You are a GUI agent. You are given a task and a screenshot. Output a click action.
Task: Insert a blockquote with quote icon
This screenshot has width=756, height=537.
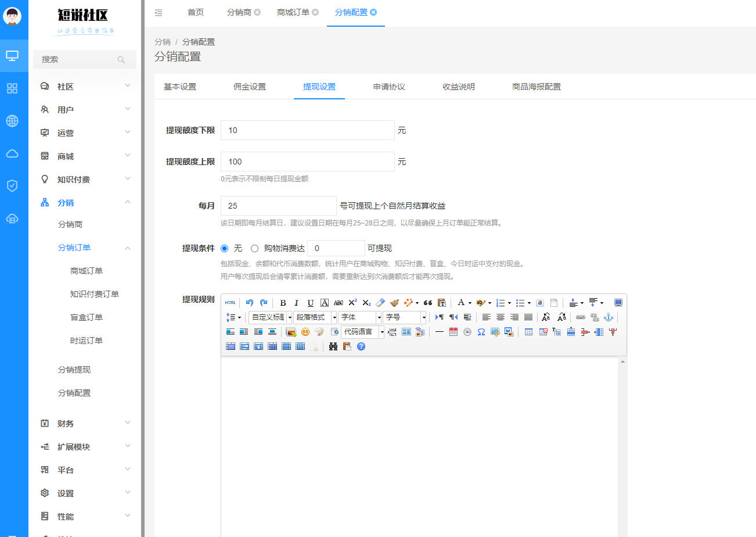tap(428, 303)
